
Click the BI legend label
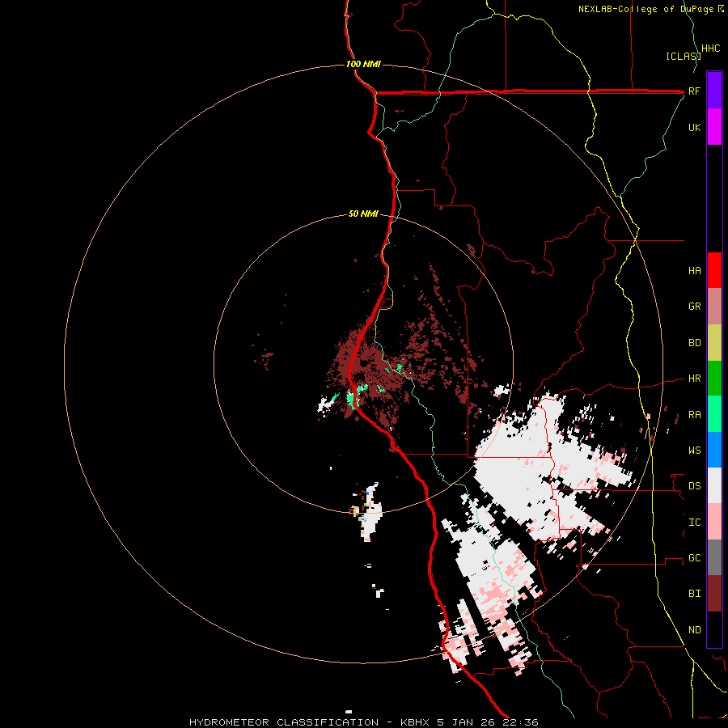(694, 594)
